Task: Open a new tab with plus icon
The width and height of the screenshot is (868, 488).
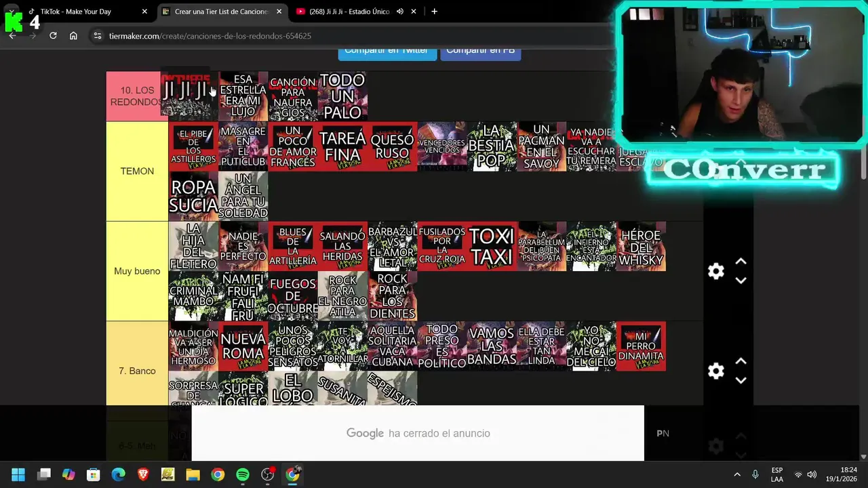Action: coord(434,12)
